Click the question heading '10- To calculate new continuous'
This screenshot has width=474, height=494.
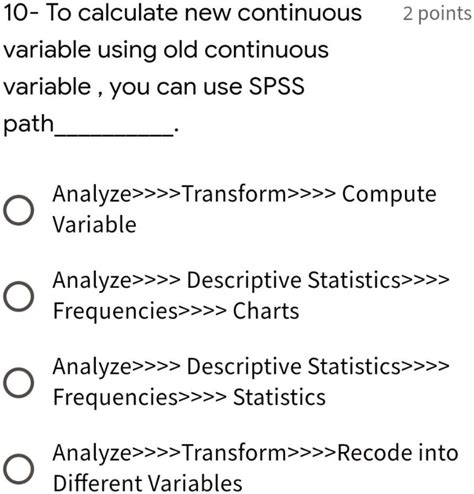[x=182, y=13]
